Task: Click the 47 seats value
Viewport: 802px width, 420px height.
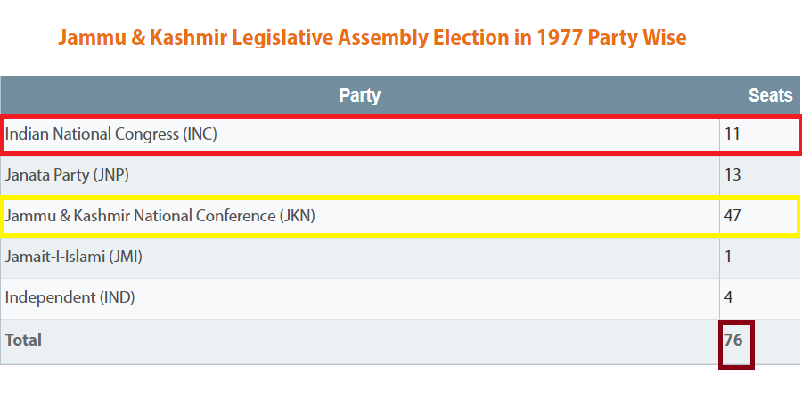Action: (x=732, y=215)
